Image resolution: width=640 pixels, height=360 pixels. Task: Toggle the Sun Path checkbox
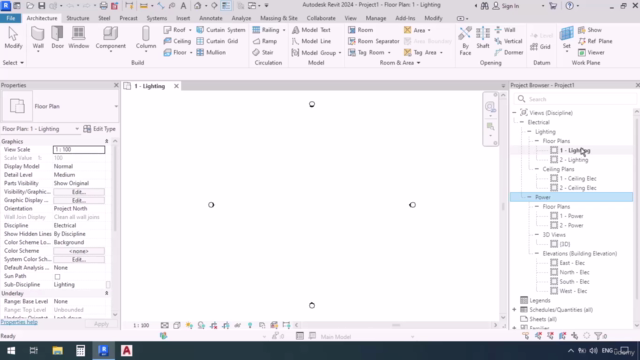[58, 277]
